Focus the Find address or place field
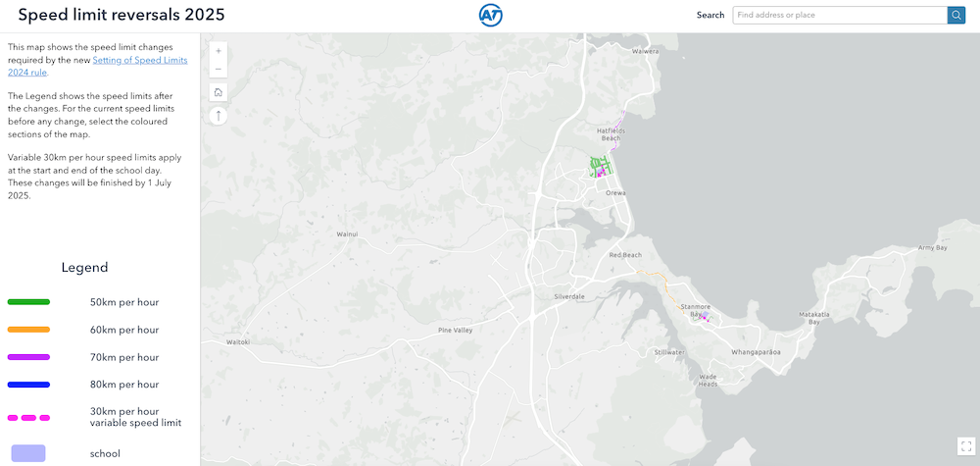The width and height of the screenshot is (980, 466). pyautogui.click(x=839, y=15)
